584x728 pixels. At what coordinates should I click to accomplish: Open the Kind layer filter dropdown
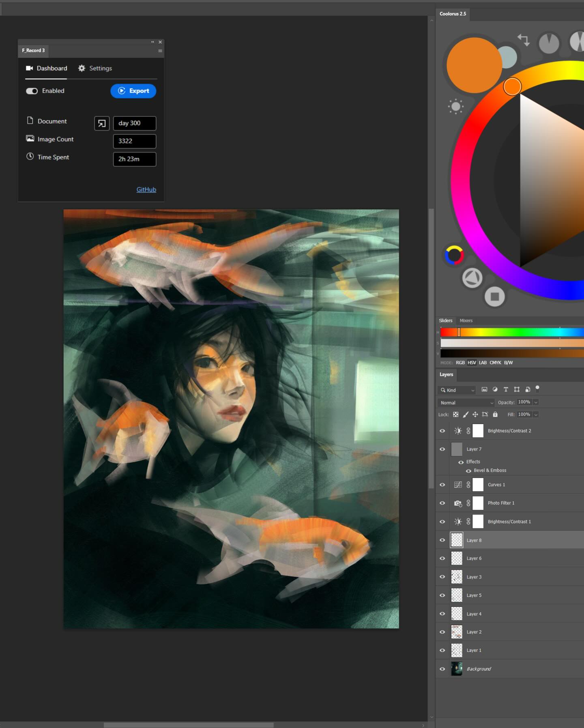point(457,390)
